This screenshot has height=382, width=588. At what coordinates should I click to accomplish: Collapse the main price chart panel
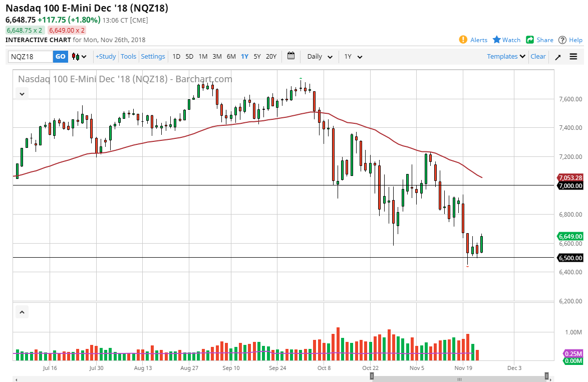pyautogui.click(x=22, y=94)
